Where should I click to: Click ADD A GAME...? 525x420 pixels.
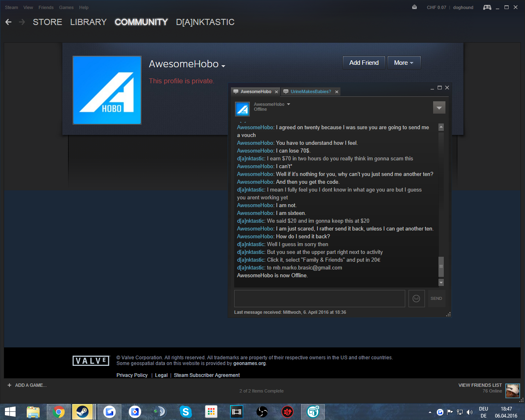click(31, 385)
